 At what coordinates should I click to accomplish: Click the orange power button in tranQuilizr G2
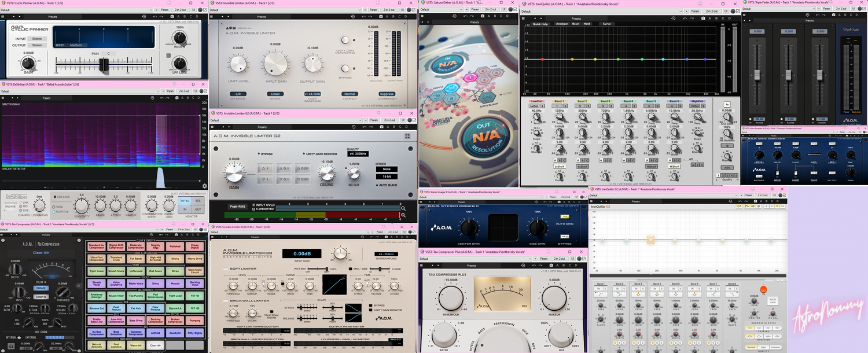(x=763, y=289)
